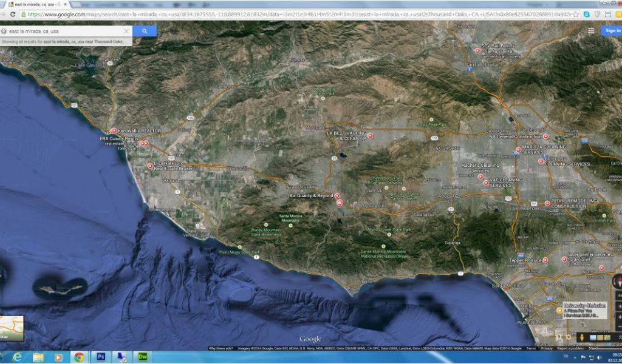Open the NA General Construction pin
Viewport: 622px width, 364px height.
(545, 136)
